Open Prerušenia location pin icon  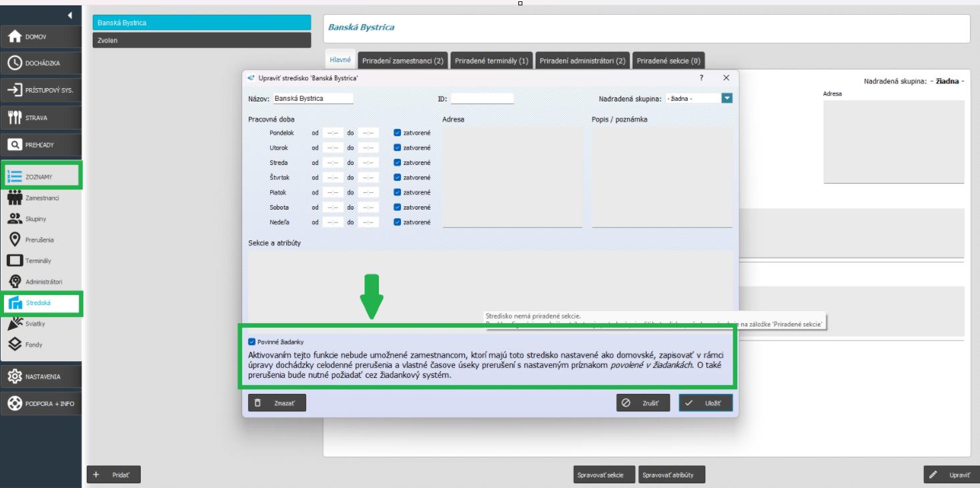tap(15, 240)
